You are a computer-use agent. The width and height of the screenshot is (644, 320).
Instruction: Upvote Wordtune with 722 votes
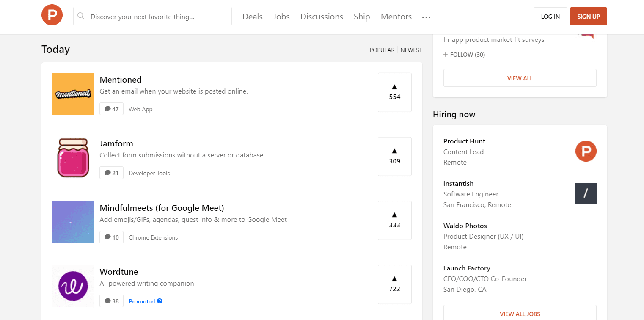pos(395,284)
